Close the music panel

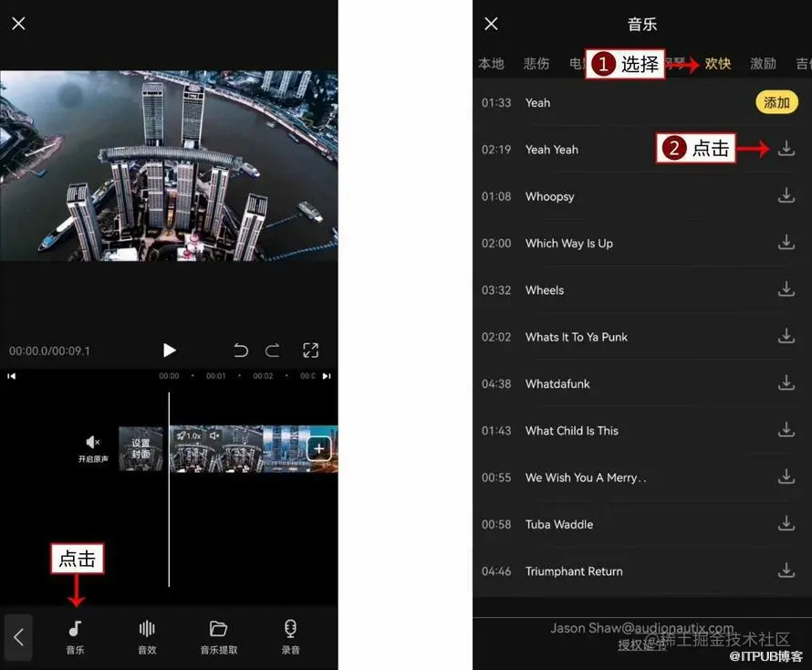491,24
